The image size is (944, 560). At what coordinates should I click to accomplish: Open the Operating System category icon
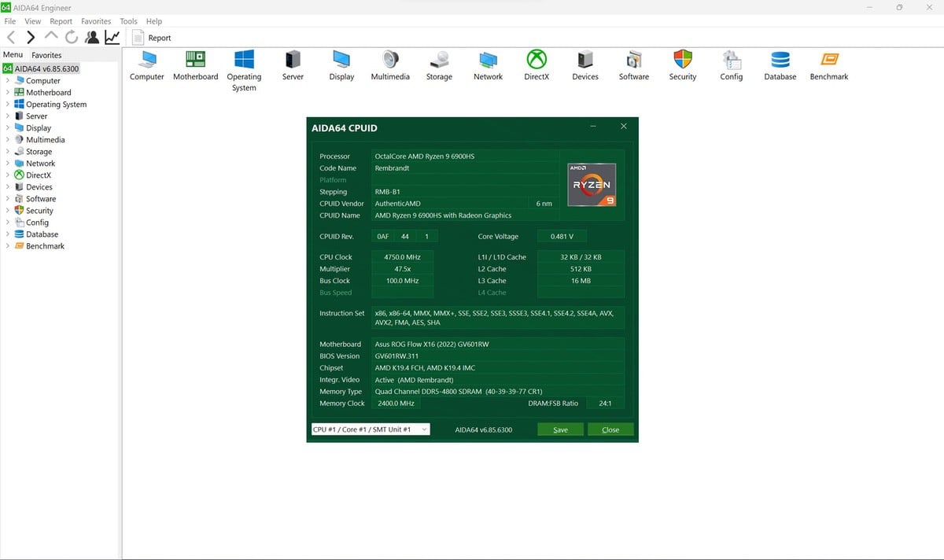[244, 71]
